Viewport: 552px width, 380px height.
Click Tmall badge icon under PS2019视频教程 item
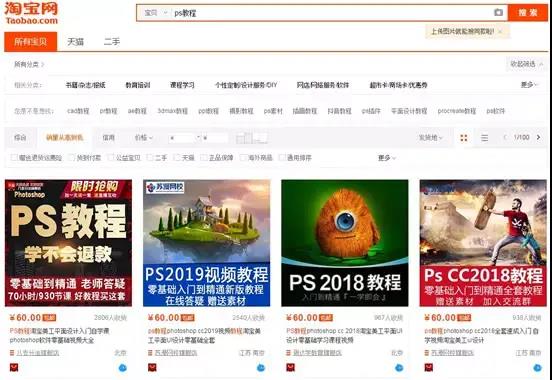[x=152, y=368]
